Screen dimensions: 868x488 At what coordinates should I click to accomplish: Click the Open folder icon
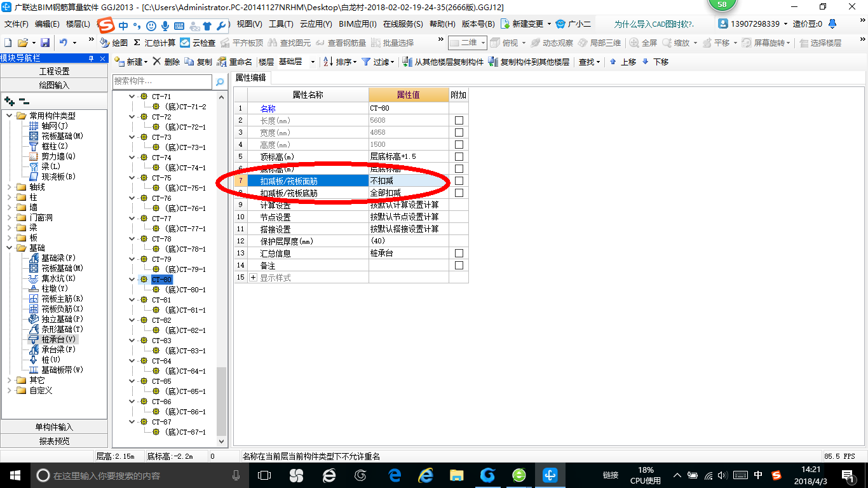tap(22, 43)
